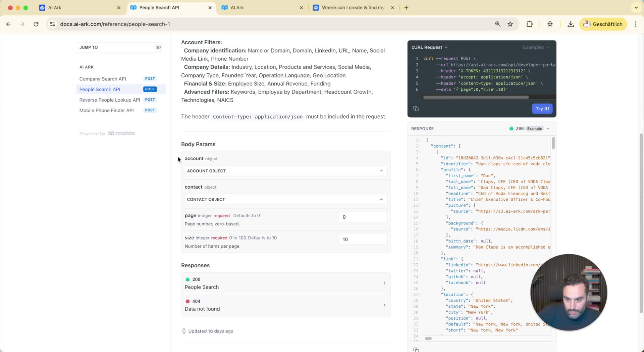Open the browser downloads icon
The image size is (644, 352).
click(x=571, y=24)
